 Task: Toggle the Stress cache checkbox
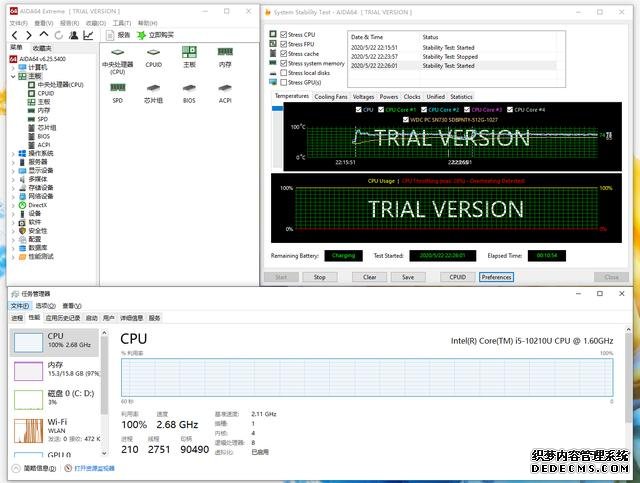coord(284,53)
